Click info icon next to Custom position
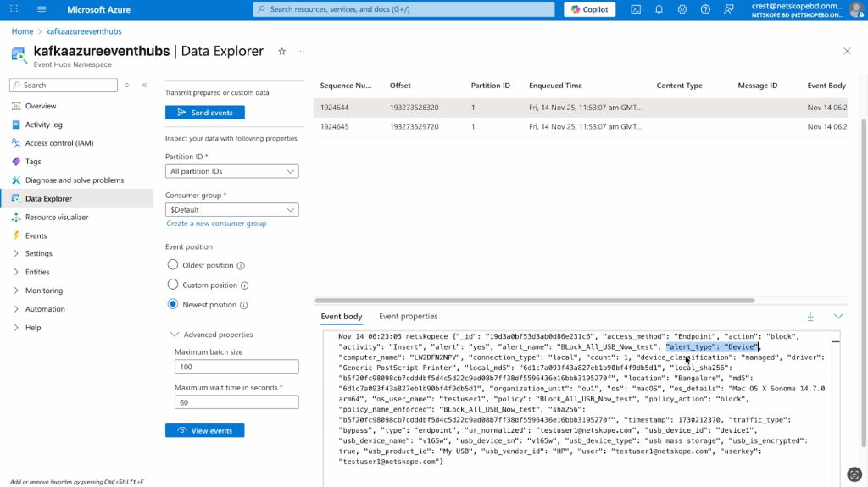 [245, 285]
